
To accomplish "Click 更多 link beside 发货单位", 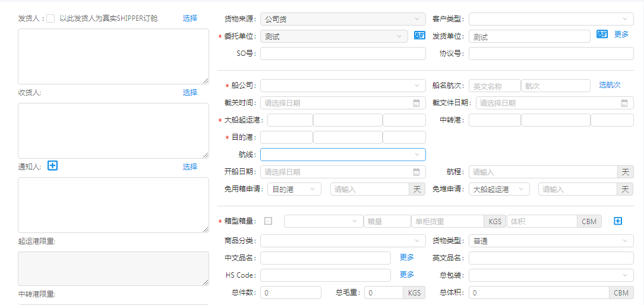I will [x=621, y=34].
